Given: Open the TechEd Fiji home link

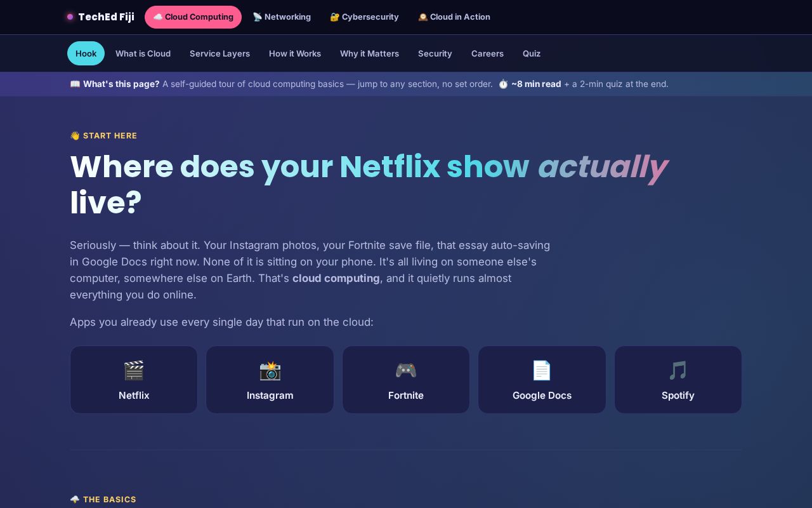Looking at the screenshot, I should click(100, 17).
